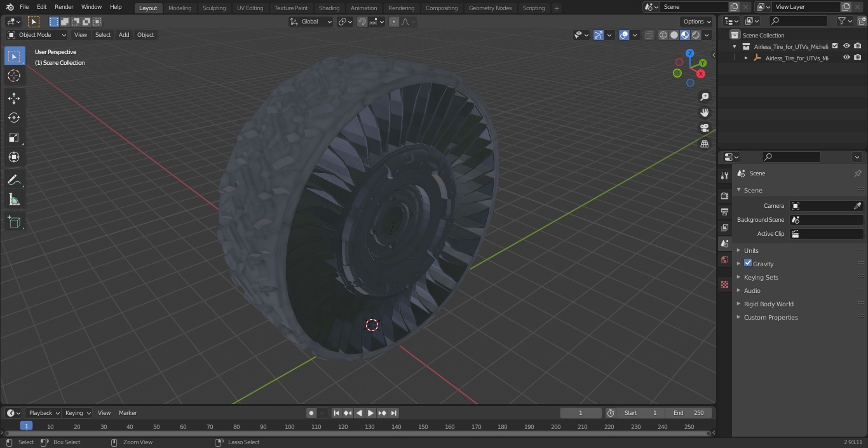Expand the Audio panel
868x448 pixels.
pyautogui.click(x=752, y=290)
